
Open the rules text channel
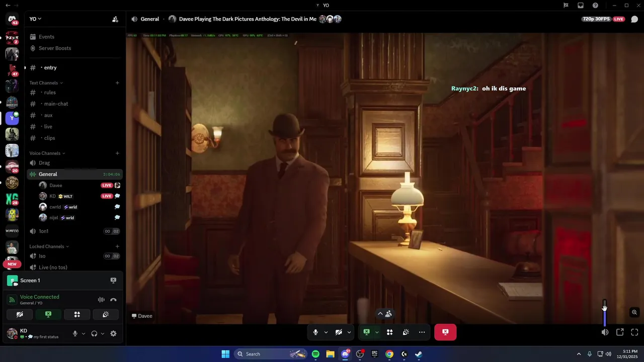click(x=74, y=93)
